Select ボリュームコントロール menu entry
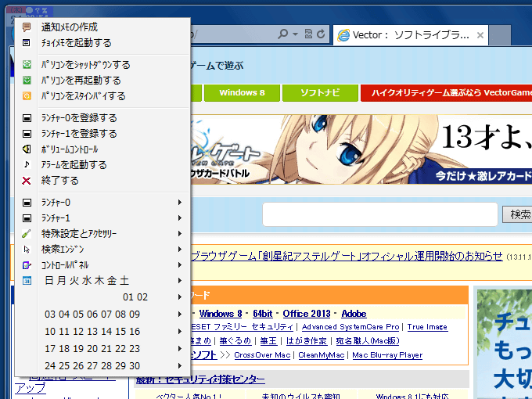Image resolution: width=532 pixels, height=399 pixels. [102, 149]
